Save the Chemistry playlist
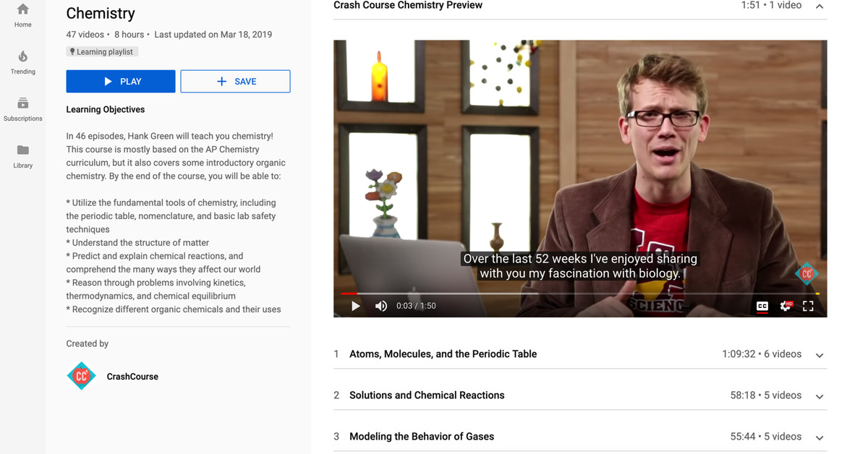 click(235, 81)
